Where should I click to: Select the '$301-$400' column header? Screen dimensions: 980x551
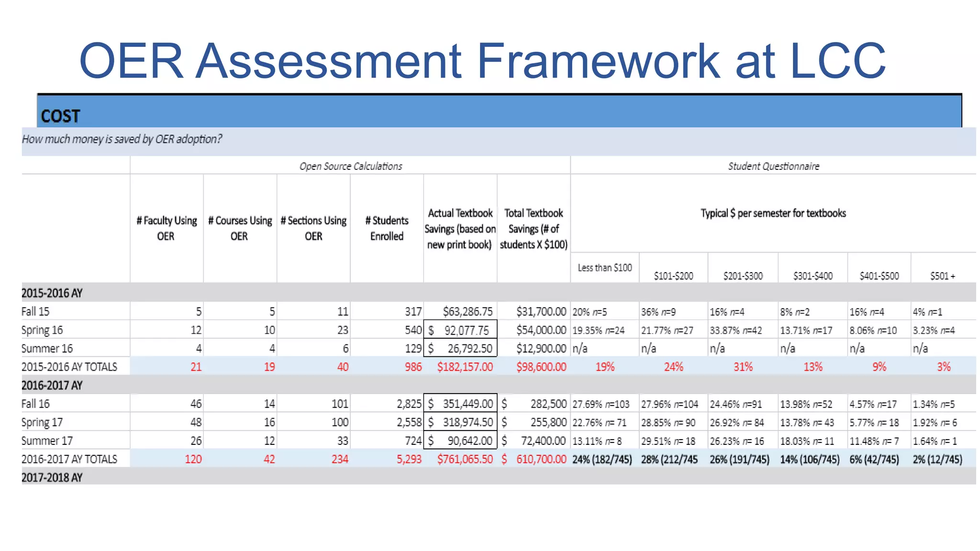813,275
